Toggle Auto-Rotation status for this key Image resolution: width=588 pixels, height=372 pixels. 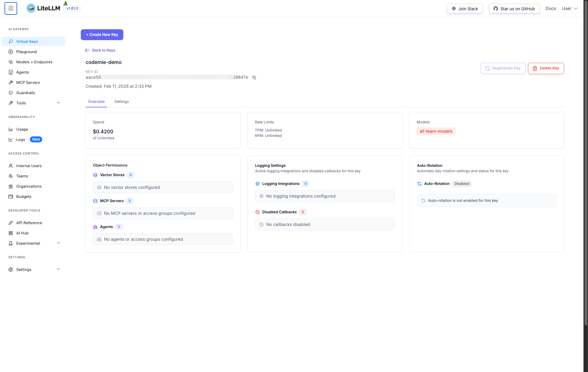(462, 183)
